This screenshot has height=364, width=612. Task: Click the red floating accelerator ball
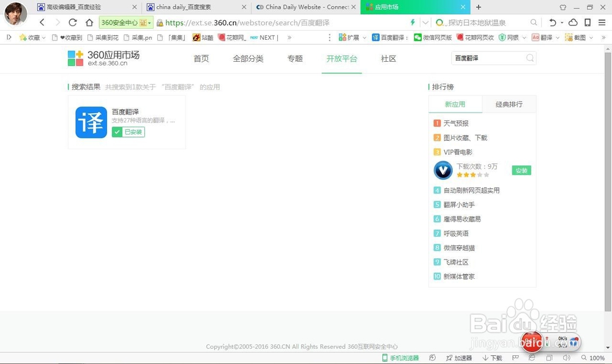[x=532, y=342]
